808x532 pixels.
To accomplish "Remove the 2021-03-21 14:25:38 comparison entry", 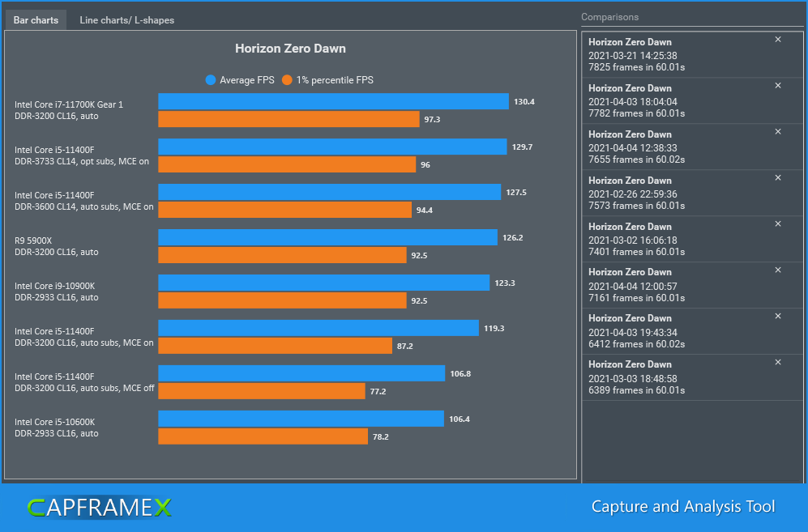I will [778, 40].
